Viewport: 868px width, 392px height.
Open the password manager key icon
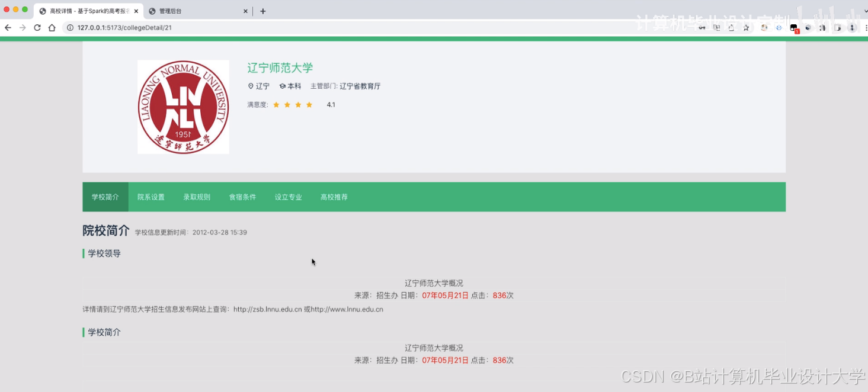(x=703, y=27)
